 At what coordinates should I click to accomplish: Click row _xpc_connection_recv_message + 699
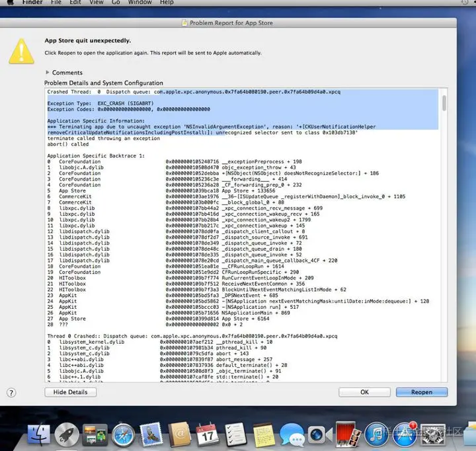(185, 208)
